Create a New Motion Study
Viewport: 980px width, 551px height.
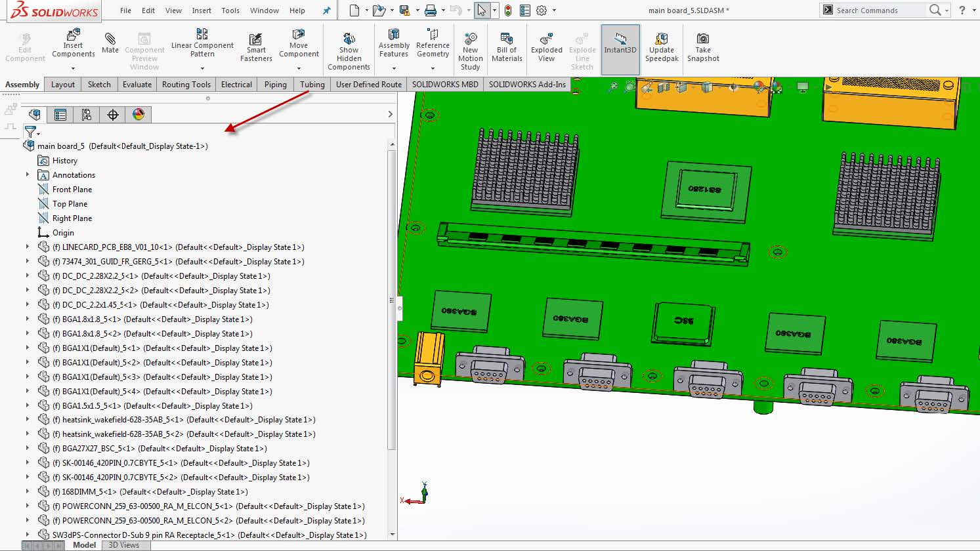(x=470, y=46)
